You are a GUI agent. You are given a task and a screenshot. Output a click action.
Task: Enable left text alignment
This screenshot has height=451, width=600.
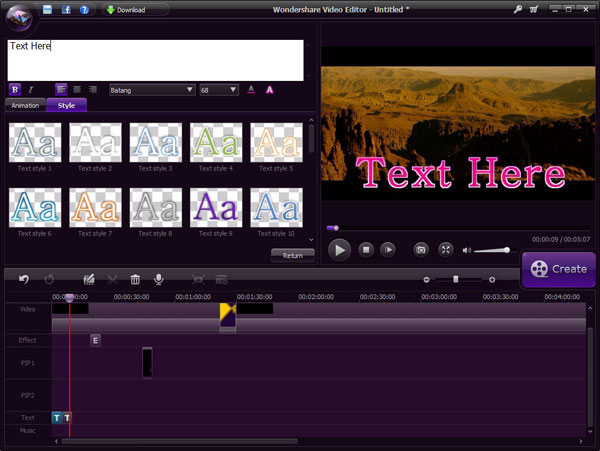[60, 89]
